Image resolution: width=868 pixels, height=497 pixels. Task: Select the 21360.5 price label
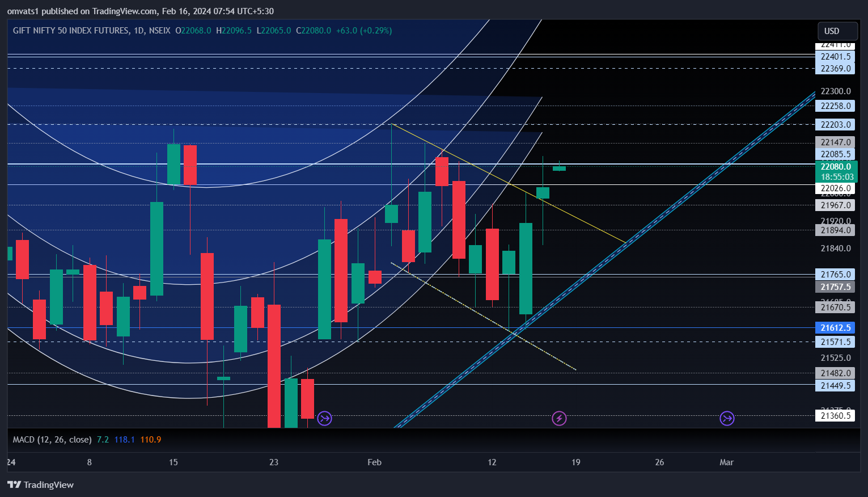click(x=836, y=416)
